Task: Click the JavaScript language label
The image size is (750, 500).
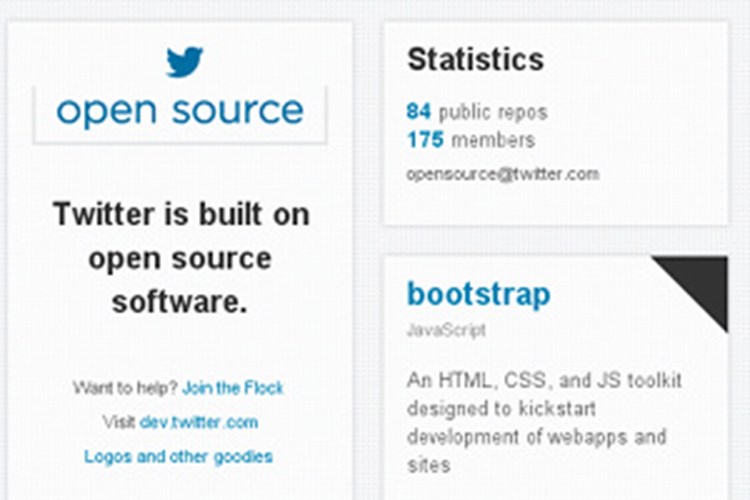Action: tap(446, 330)
